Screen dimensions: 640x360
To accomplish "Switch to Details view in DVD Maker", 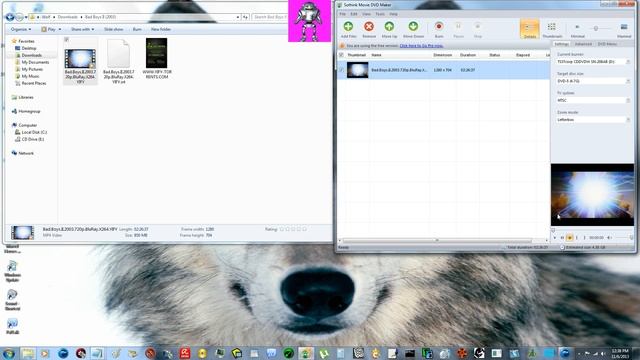I will pos(529,29).
